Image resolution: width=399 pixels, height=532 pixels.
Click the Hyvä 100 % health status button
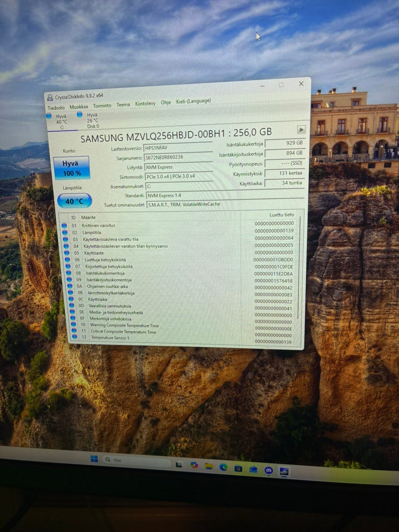(x=71, y=168)
